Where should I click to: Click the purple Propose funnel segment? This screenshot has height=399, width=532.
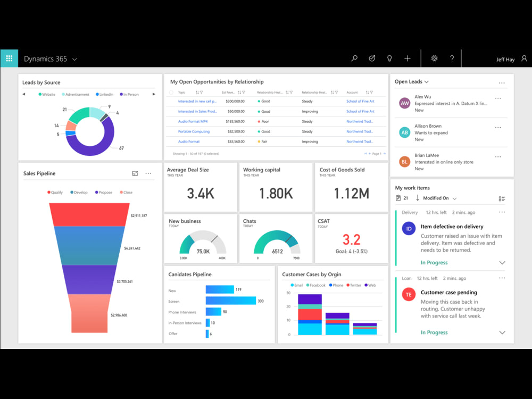point(89,280)
